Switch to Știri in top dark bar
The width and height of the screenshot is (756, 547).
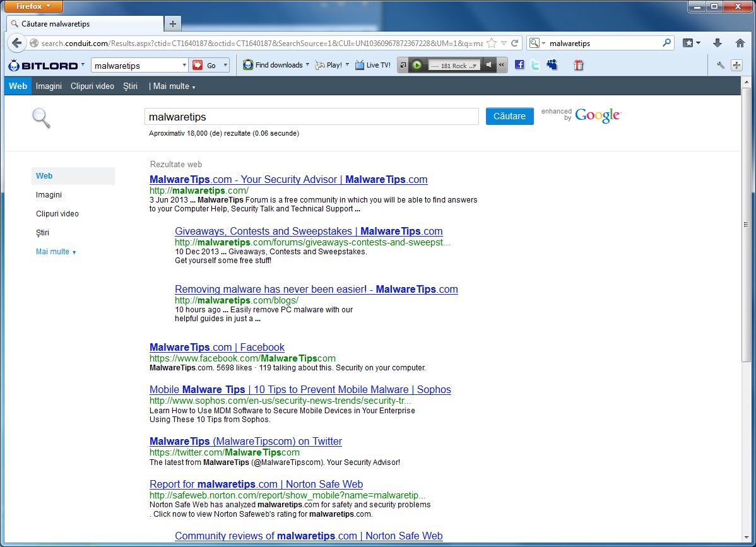[x=130, y=86]
